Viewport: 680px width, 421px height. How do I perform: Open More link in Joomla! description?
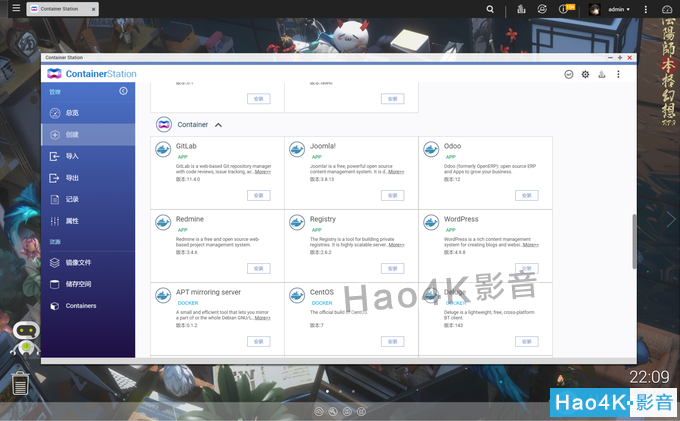(x=396, y=172)
